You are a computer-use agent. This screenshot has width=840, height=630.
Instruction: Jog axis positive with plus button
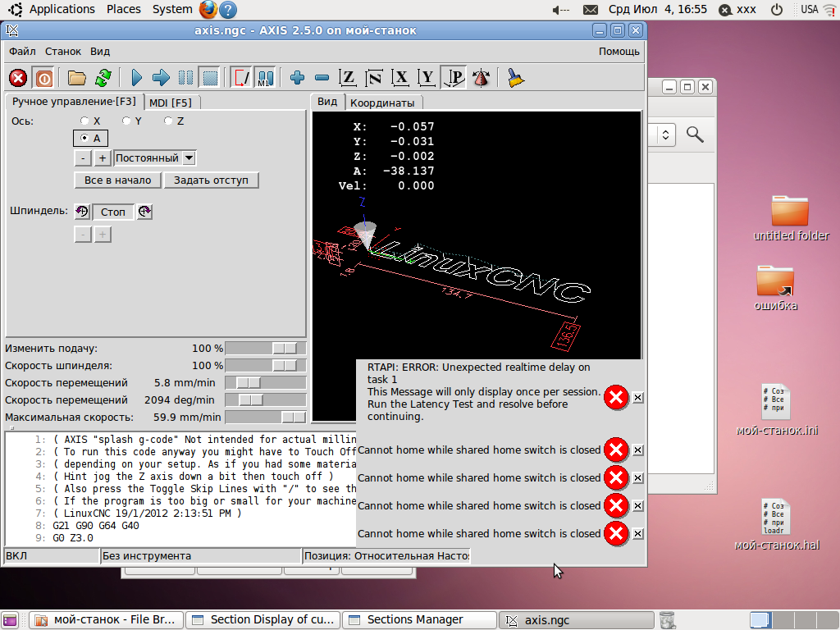pyautogui.click(x=103, y=158)
